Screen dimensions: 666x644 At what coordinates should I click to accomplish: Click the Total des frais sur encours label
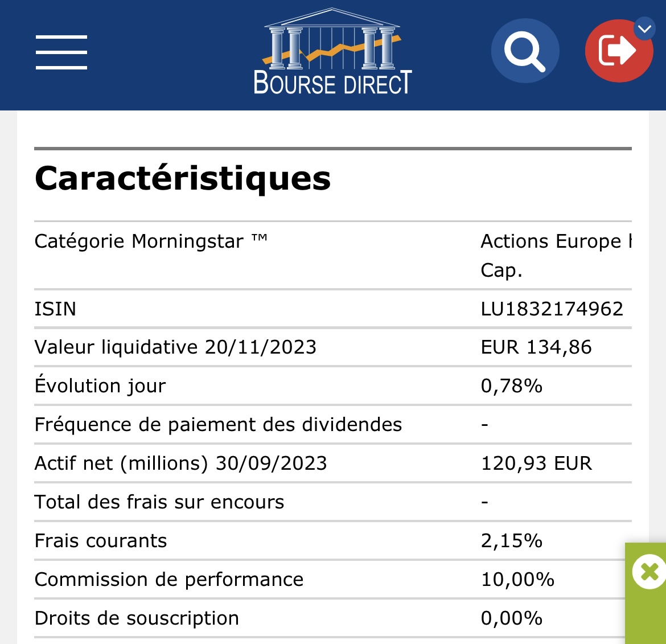tap(159, 502)
